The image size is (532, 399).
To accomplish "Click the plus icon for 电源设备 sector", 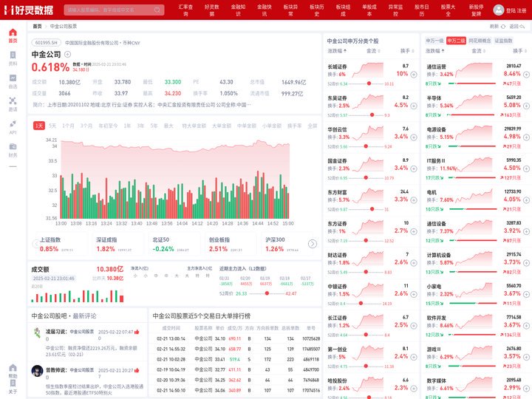I will (x=526, y=137).
